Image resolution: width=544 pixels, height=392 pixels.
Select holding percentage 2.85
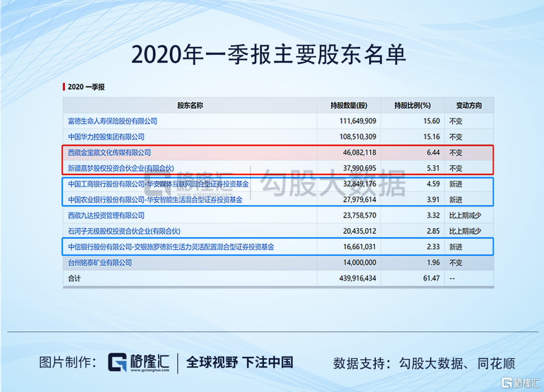[433, 231]
